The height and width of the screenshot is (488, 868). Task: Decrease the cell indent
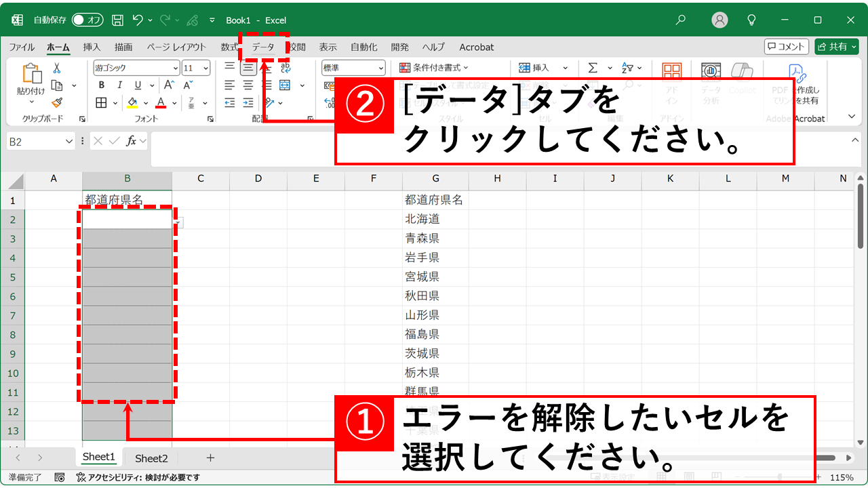pyautogui.click(x=230, y=103)
